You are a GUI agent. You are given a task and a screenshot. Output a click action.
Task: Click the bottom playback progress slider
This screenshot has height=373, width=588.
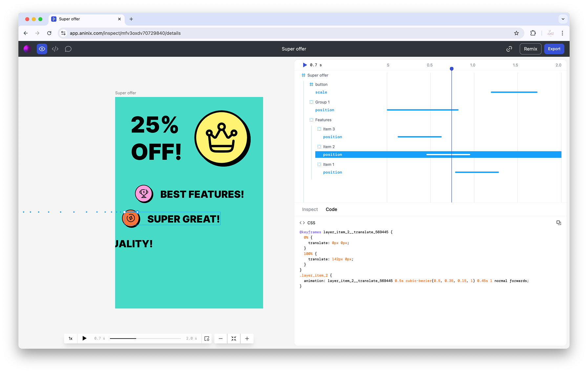pyautogui.click(x=145, y=339)
